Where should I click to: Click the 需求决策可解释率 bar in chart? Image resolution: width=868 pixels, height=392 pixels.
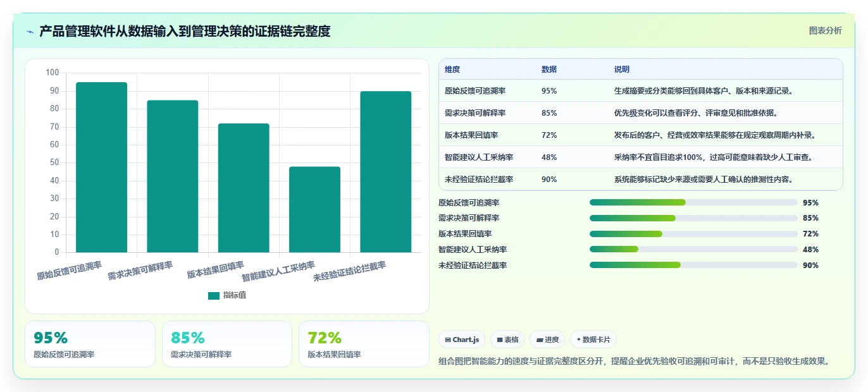click(172, 176)
